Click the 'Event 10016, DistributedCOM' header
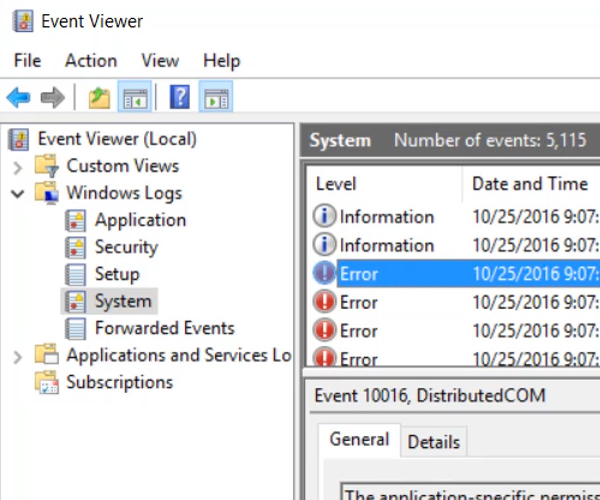The height and width of the screenshot is (500, 600). click(x=430, y=395)
